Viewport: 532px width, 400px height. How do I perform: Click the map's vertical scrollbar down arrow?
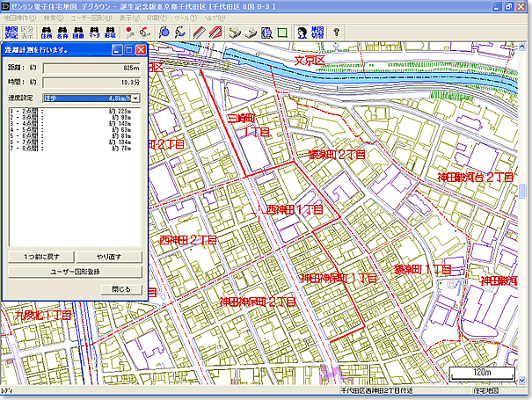[522, 381]
